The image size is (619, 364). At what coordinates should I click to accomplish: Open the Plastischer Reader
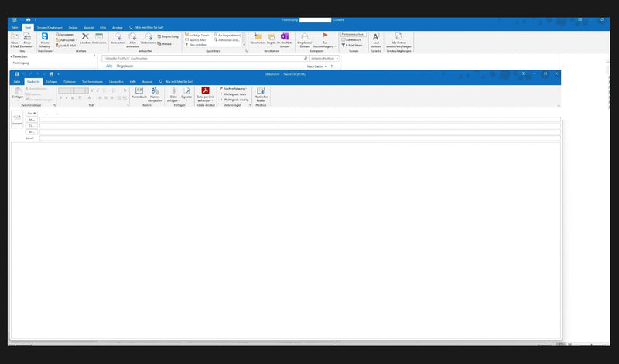pyautogui.click(x=261, y=93)
